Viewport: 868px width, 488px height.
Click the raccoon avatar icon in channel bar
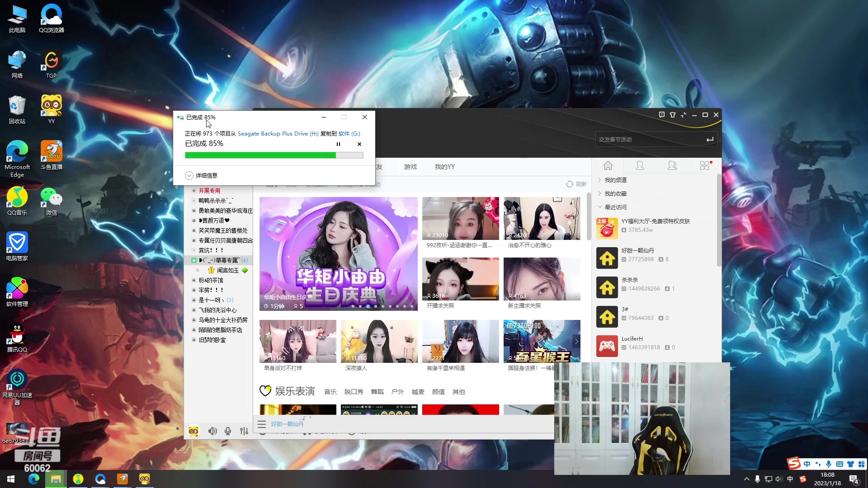click(x=193, y=431)
